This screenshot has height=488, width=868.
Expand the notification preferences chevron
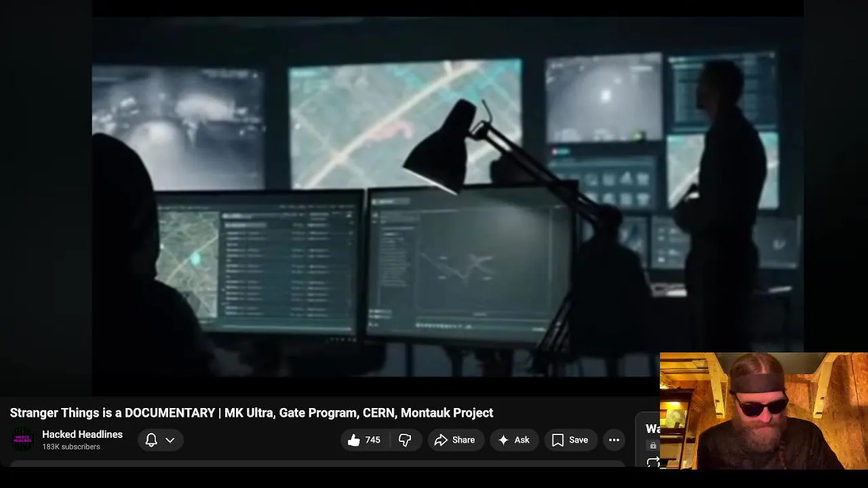click(x=170, y=440)
